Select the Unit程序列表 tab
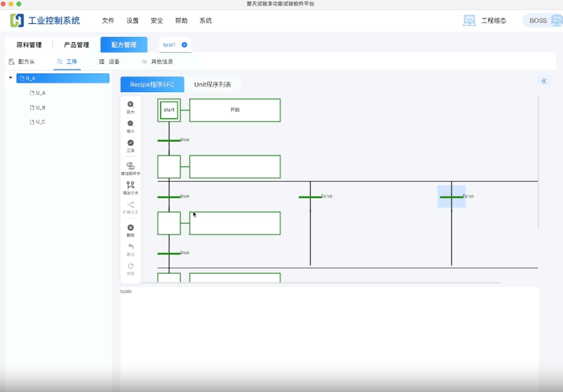Screen dimensions: 563x392 click(x=213, y=84)
